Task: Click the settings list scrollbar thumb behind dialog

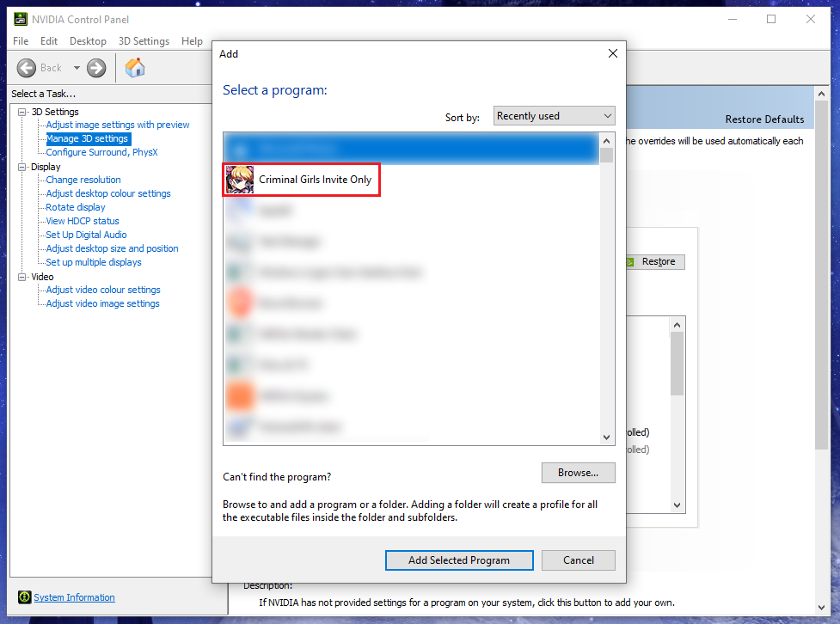Action: click(678, 364)
